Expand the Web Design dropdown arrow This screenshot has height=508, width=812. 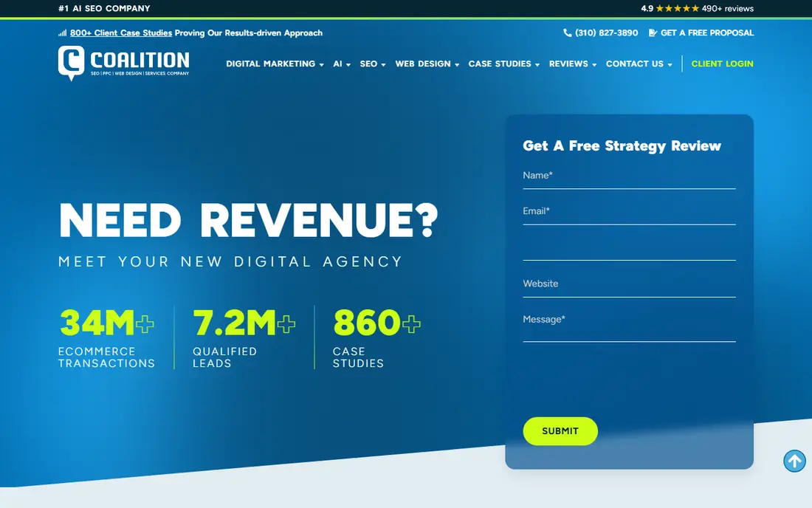coord(457,65)
